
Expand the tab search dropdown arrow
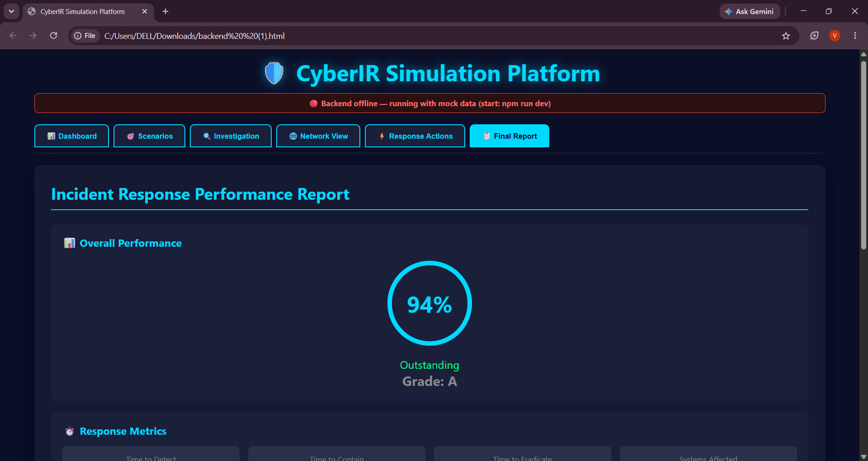[x=11, y=11]
